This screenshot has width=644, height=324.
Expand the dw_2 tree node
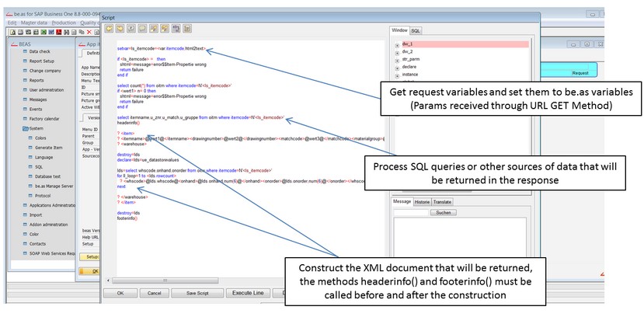pyautogui.click(x=398, y=54)
